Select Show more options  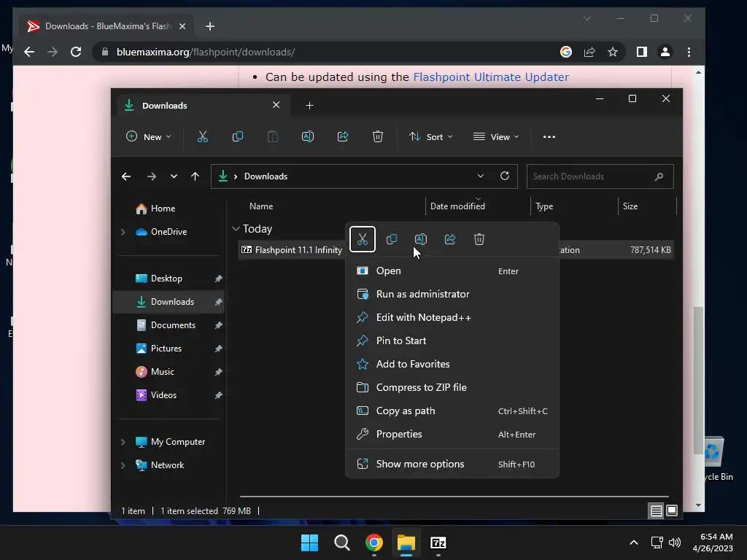(x=452, y=464)
